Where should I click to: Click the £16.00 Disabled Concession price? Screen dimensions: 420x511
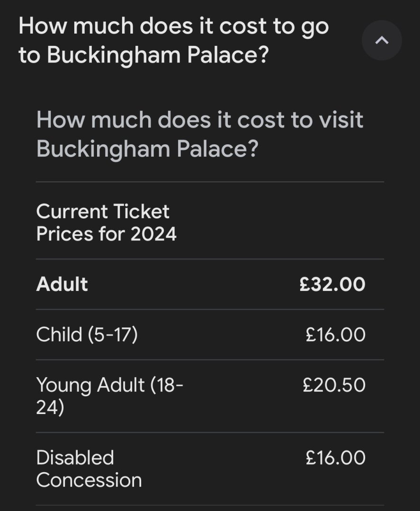(x=336, y=458)
